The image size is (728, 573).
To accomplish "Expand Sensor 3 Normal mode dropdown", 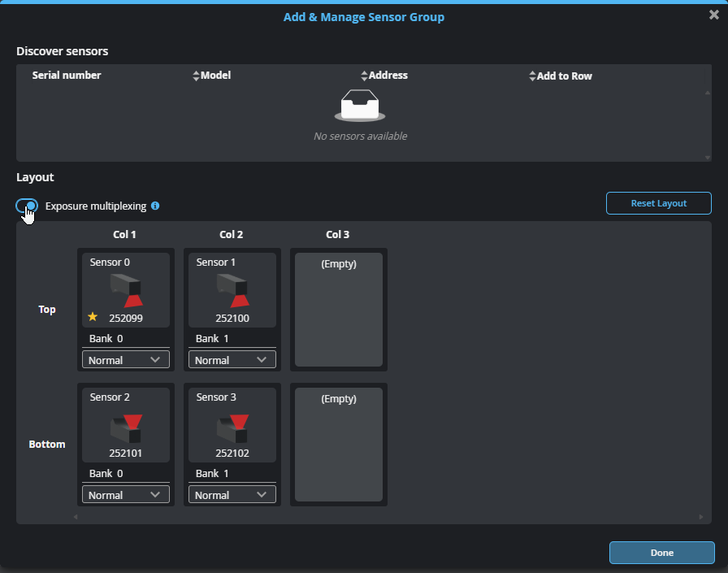I will 232,495.
